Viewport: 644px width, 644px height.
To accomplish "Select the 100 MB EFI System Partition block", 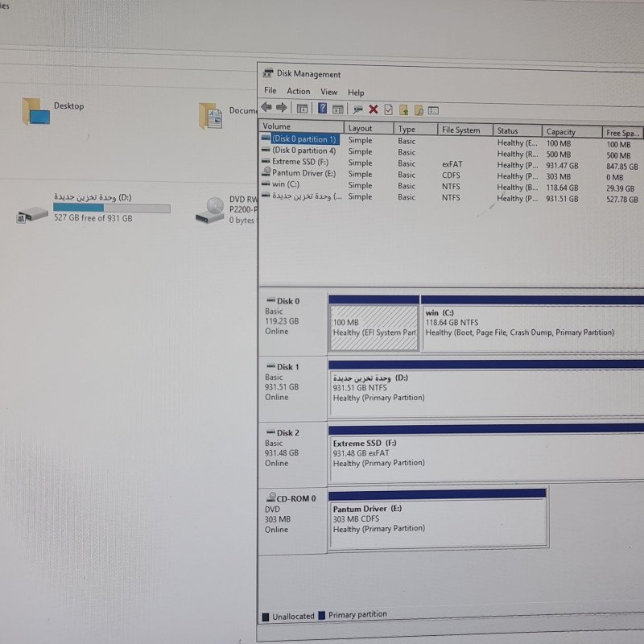I will point(374,328).
